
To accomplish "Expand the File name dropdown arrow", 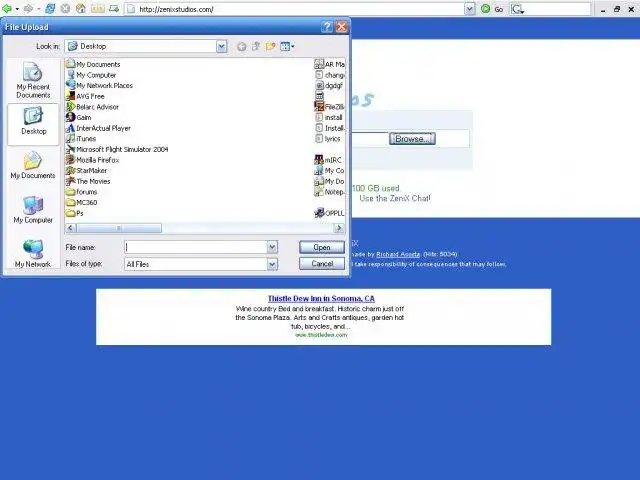I will 272,247.
